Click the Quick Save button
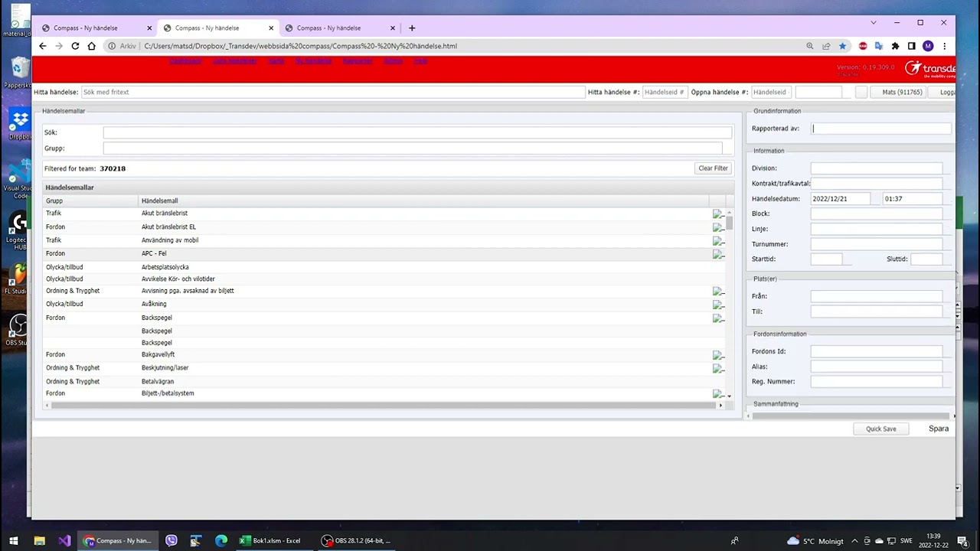Viewport: 980px width, 551px height. click(880, 429)
